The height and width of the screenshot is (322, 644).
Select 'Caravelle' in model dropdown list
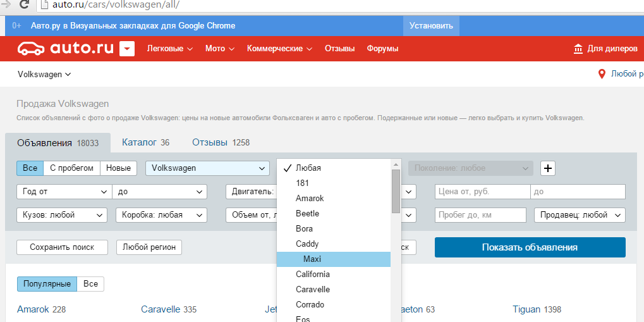tap(334, 290)
